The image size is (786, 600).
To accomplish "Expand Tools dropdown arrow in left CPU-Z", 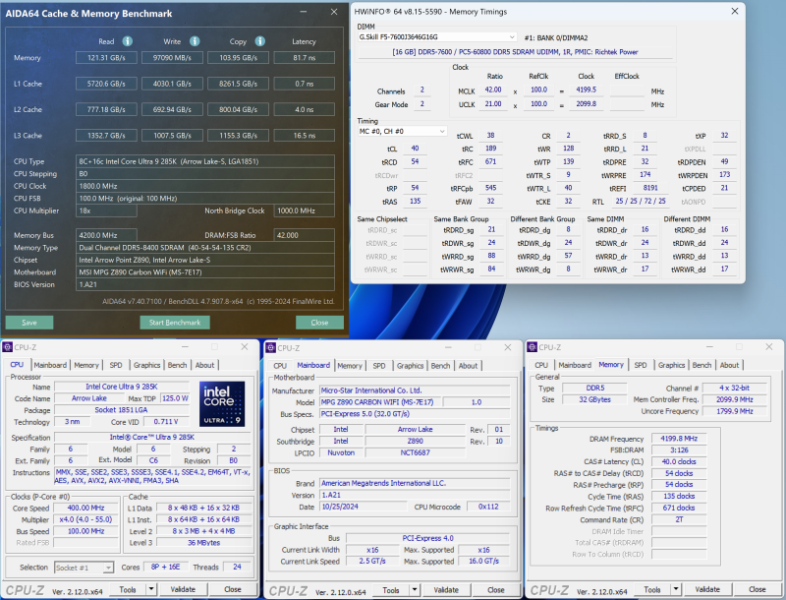I will (x=151, y=589).
